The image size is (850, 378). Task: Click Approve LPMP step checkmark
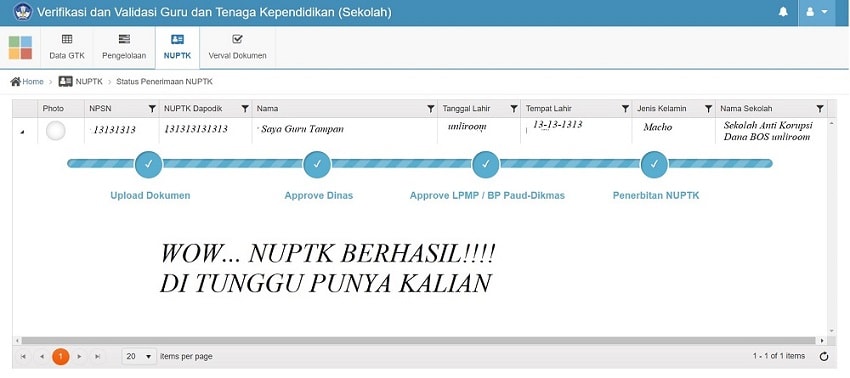point(486,164)
